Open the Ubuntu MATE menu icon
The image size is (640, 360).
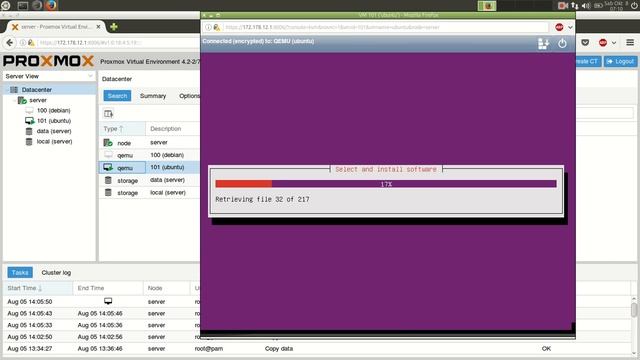6,5
